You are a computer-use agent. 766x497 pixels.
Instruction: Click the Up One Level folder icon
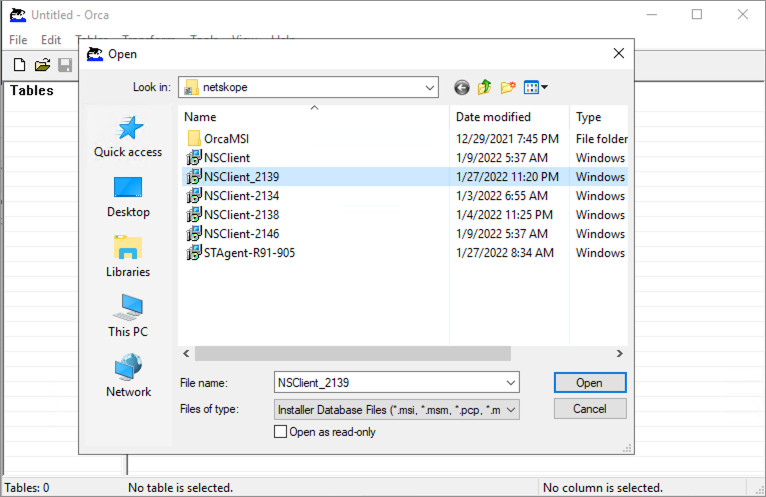[485, 88]
